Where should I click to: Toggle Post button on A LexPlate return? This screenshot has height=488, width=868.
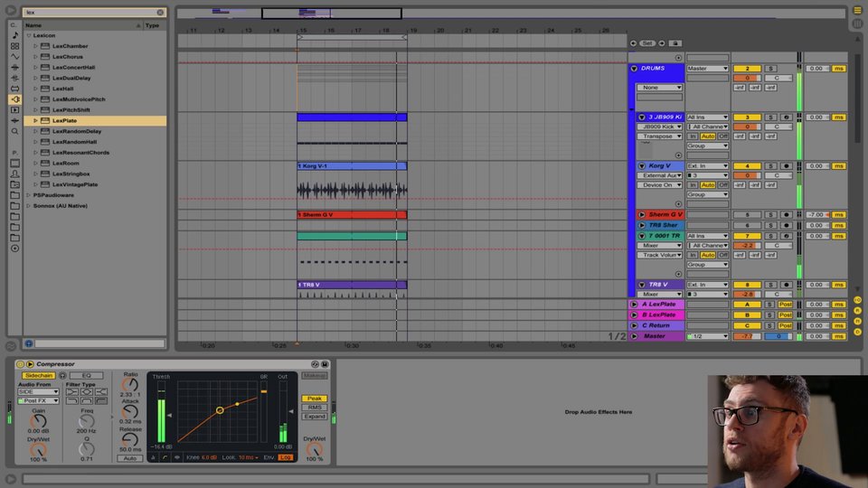[x=785, y=305]
